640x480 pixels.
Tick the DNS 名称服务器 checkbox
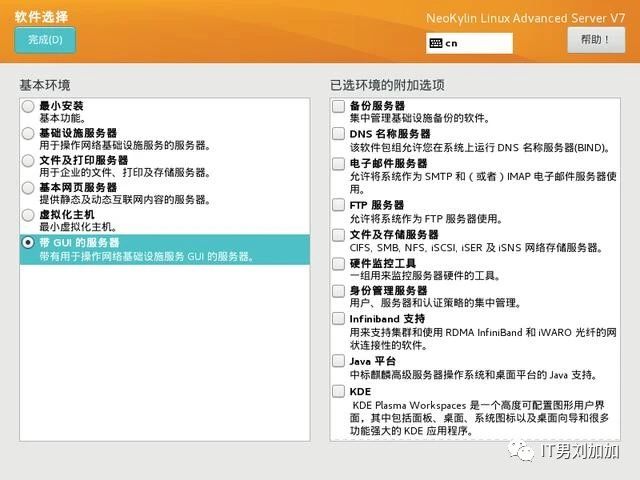[338, 133]
